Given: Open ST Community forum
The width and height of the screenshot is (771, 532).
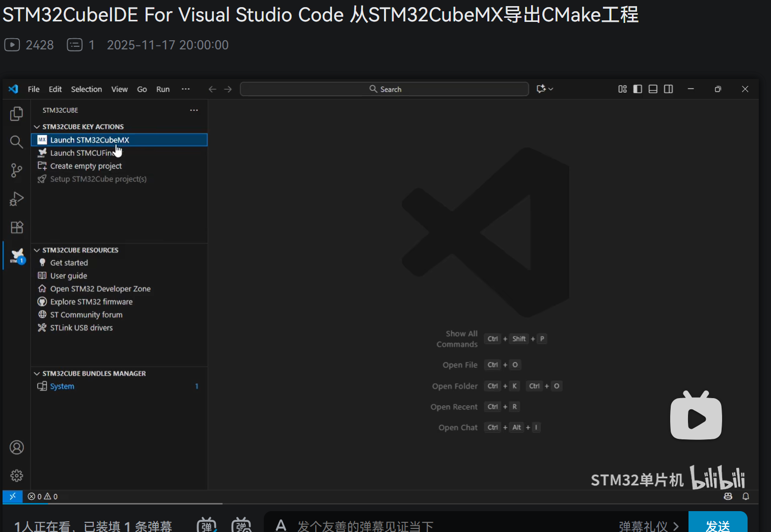Looking at the screenshot, I should point(119,315).
